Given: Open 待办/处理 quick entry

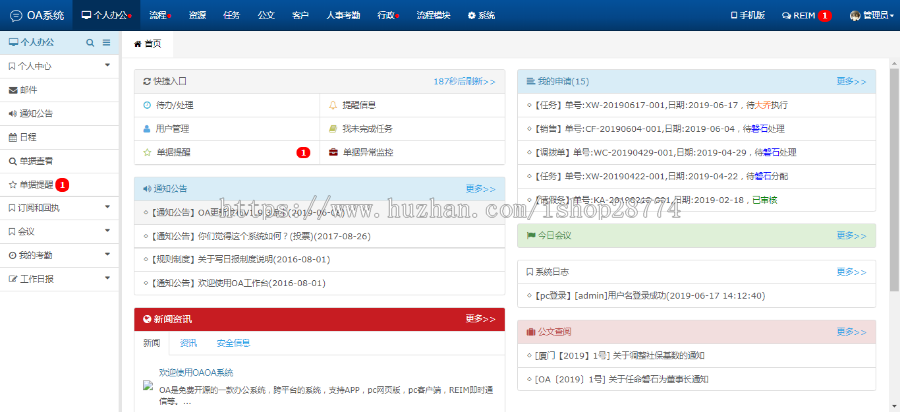Looking at the screenshot, I should click(x=227, y=106).
